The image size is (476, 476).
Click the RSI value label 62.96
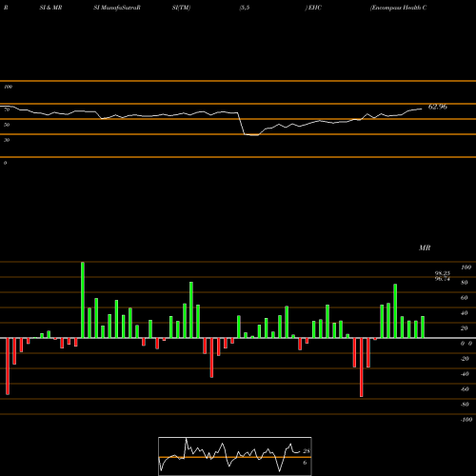438,107
